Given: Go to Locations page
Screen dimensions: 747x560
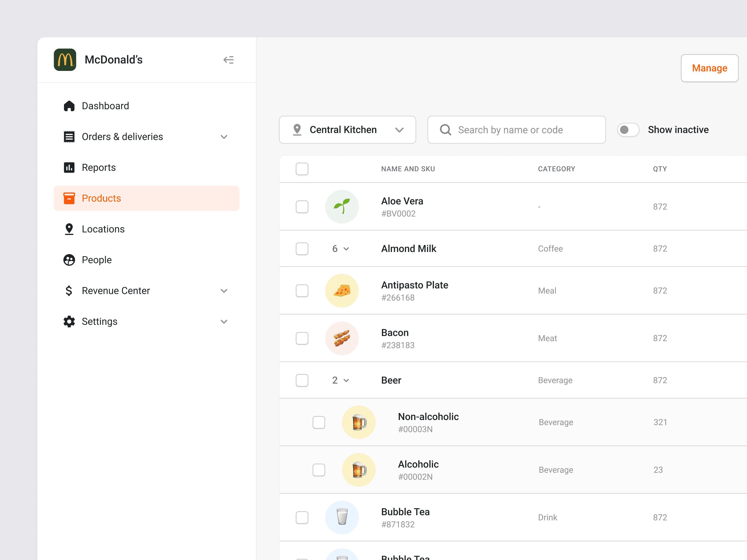Looking at the screenshot, I should (147, 229).
